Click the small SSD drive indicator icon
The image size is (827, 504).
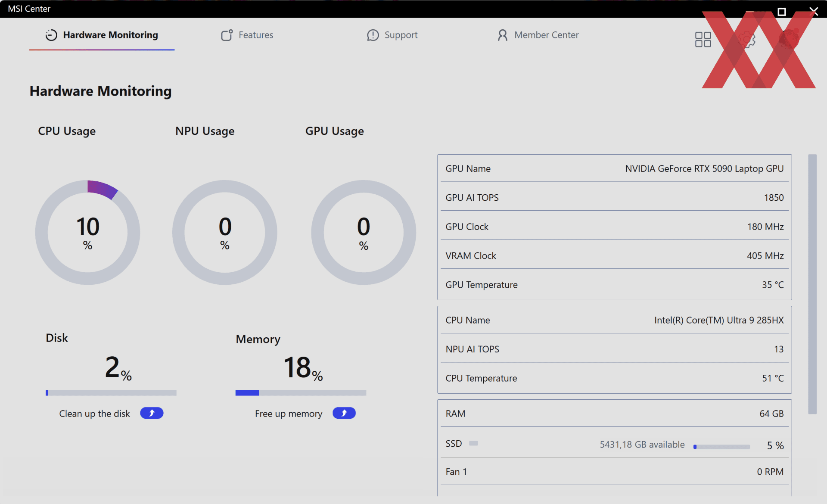pos(473,443)
